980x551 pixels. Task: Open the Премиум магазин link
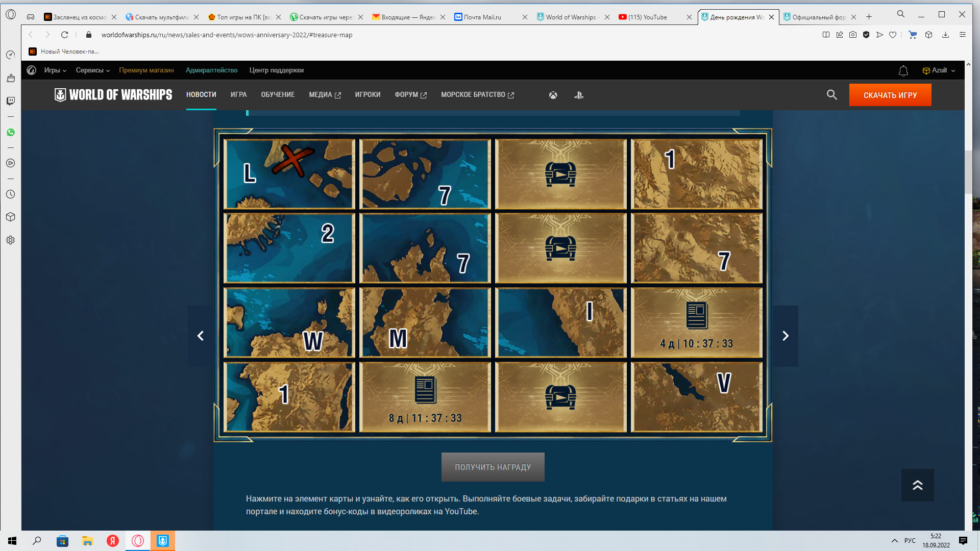[x=146, y=70]
